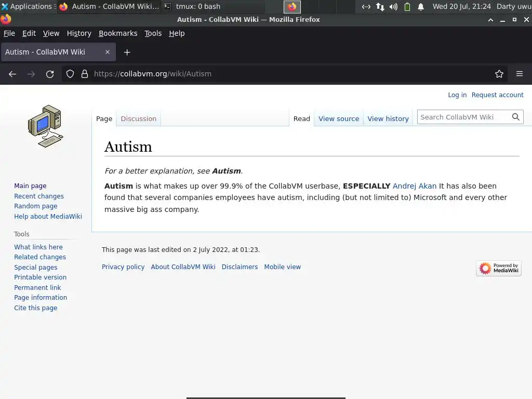Open Printable version

coord(41,277)
